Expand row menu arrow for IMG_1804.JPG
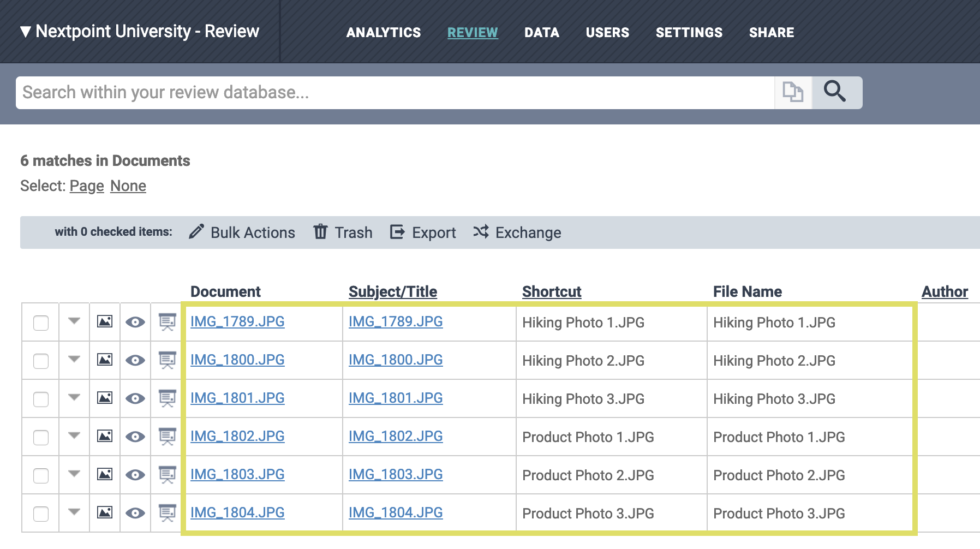 coord(74,512)
